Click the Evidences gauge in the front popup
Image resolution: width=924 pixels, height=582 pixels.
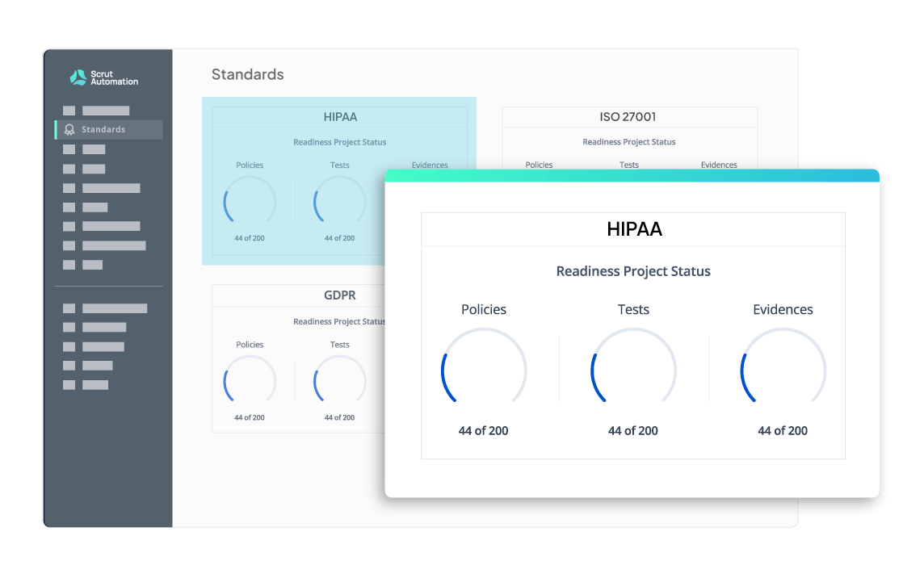(783, 366)
